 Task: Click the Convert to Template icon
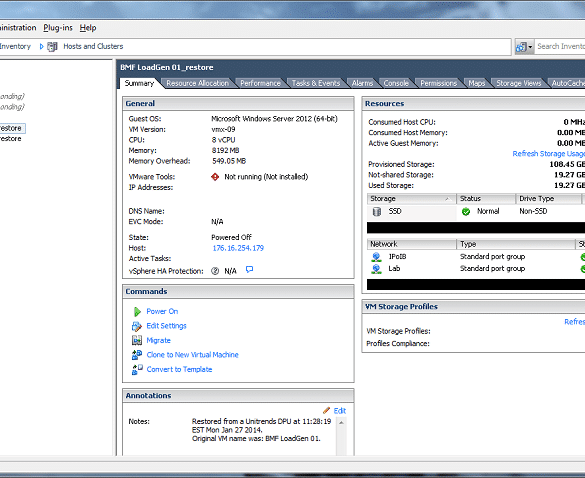point(137,369)
